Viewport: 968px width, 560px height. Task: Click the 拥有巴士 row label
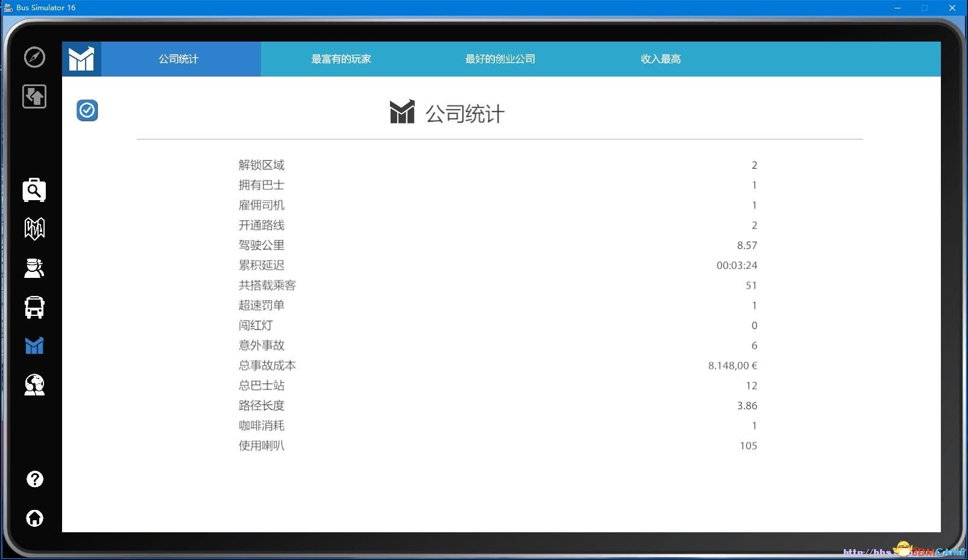tap(262, 185)
